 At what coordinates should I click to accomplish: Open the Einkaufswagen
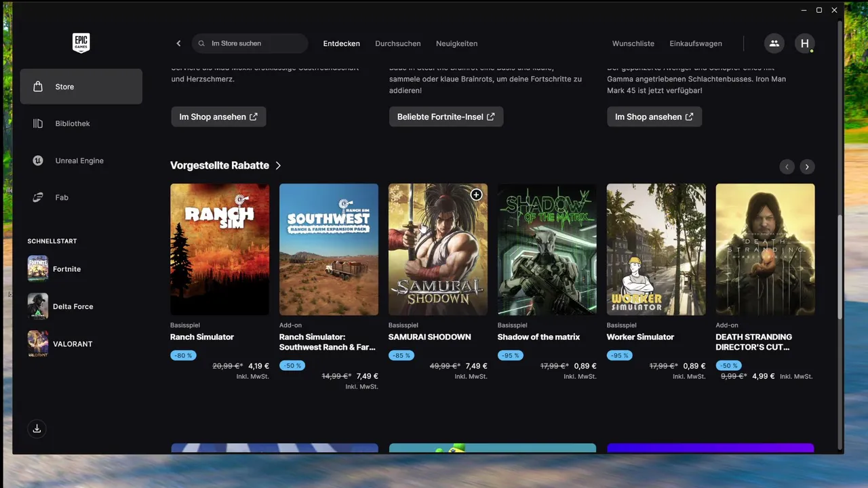[x=696, y=43]
